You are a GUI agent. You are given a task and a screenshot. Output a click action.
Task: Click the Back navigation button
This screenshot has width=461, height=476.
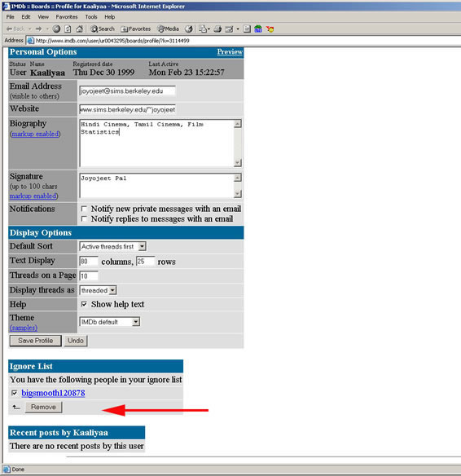15,29
